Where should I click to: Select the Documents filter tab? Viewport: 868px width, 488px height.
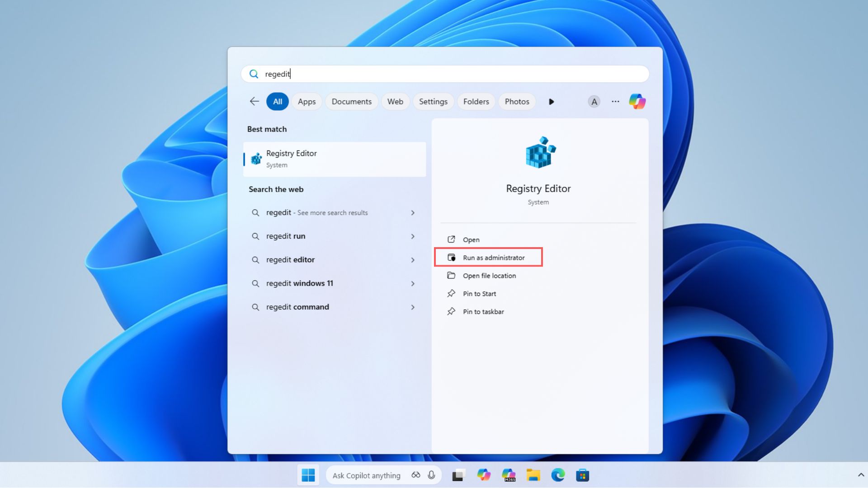point(351,101)
